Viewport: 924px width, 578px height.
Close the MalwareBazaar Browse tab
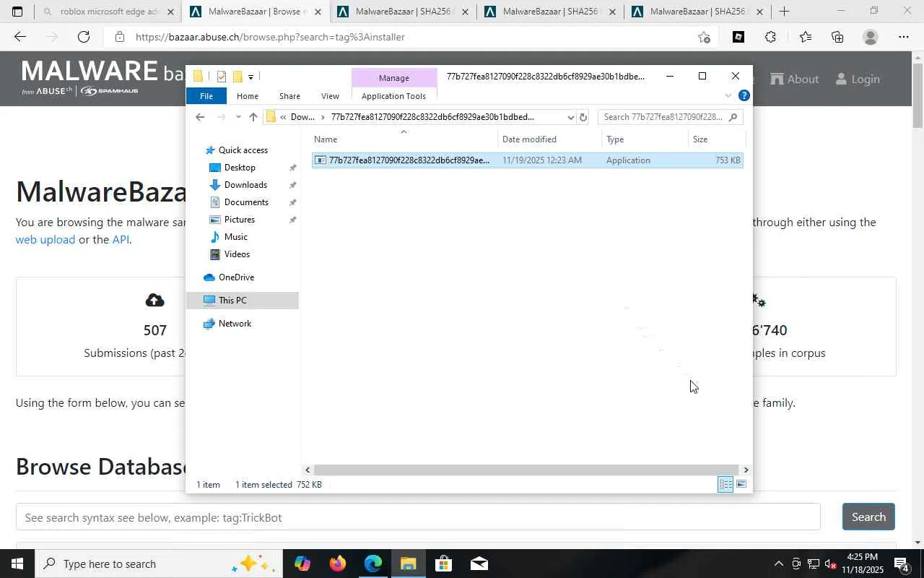click(318, 12)
